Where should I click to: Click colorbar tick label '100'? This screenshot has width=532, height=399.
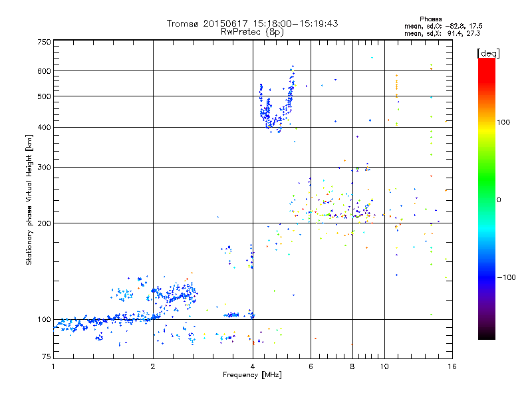click(503, 122)
